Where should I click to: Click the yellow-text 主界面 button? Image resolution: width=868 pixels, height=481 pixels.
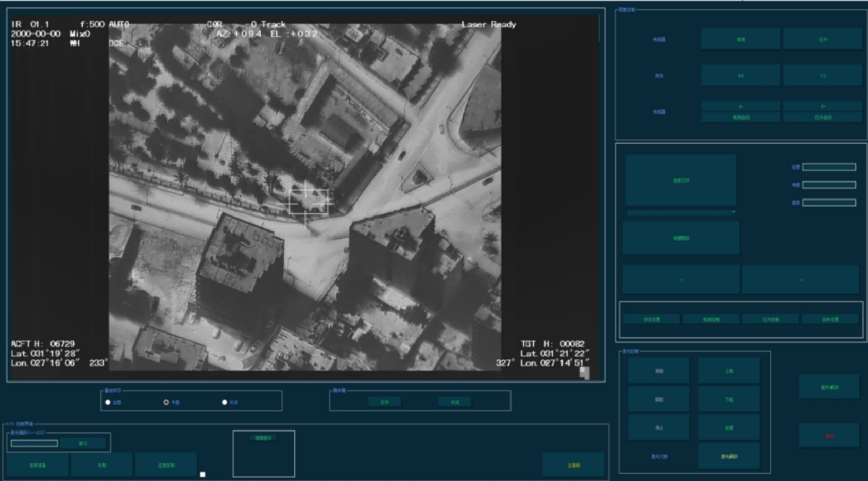click(573, 465)
